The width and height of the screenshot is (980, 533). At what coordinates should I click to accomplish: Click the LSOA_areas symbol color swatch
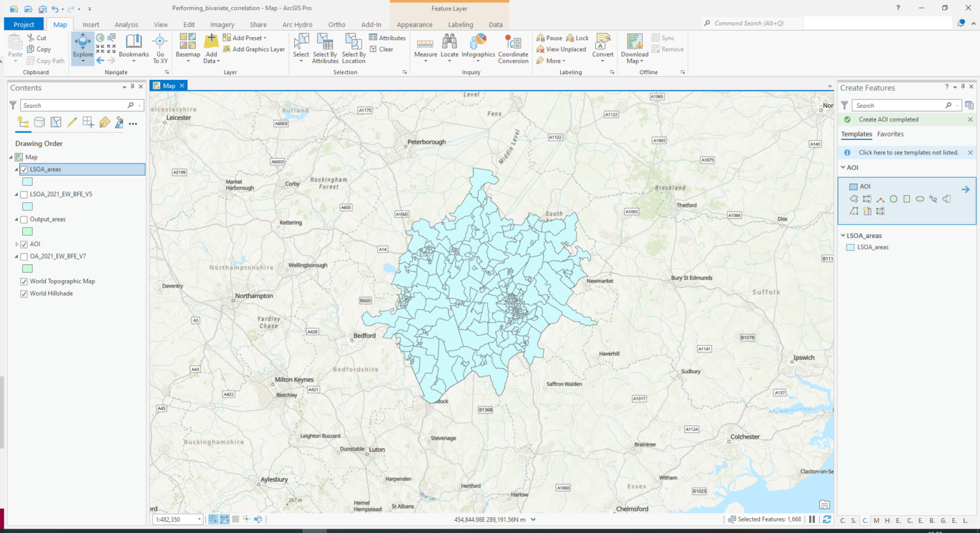click(27, 181)
